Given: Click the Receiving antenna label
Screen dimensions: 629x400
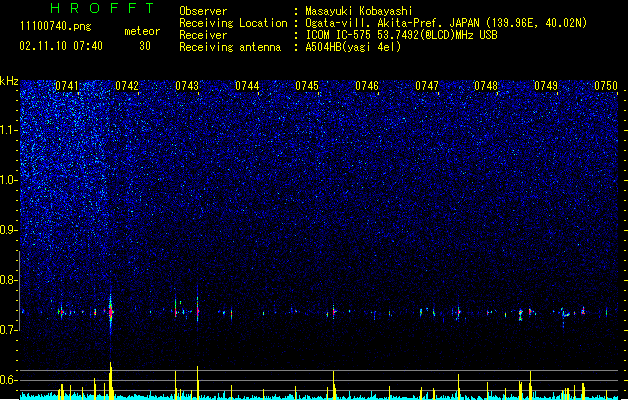Looking at the screenshot, I should [x=230, y=47].
